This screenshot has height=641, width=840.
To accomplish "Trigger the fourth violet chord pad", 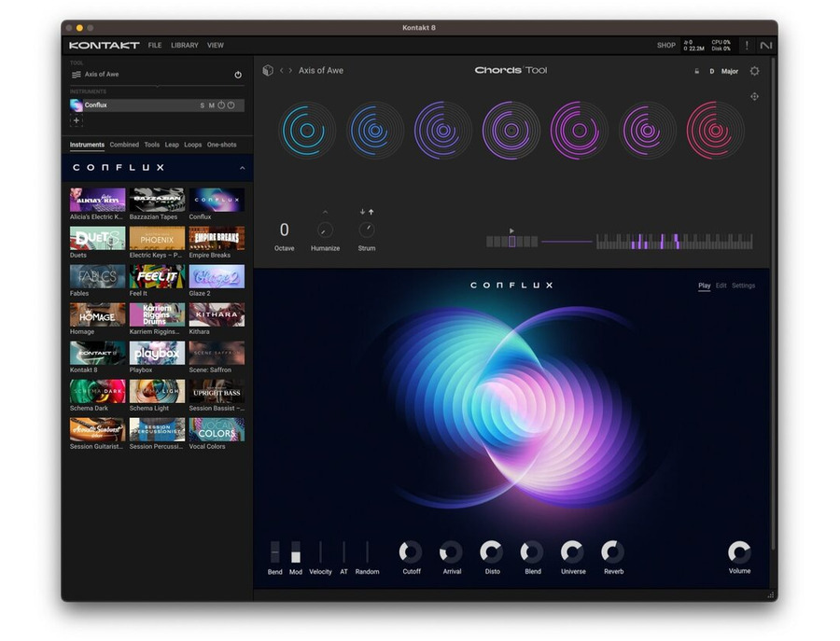I will pyautogui.click(x=511, y=130).
